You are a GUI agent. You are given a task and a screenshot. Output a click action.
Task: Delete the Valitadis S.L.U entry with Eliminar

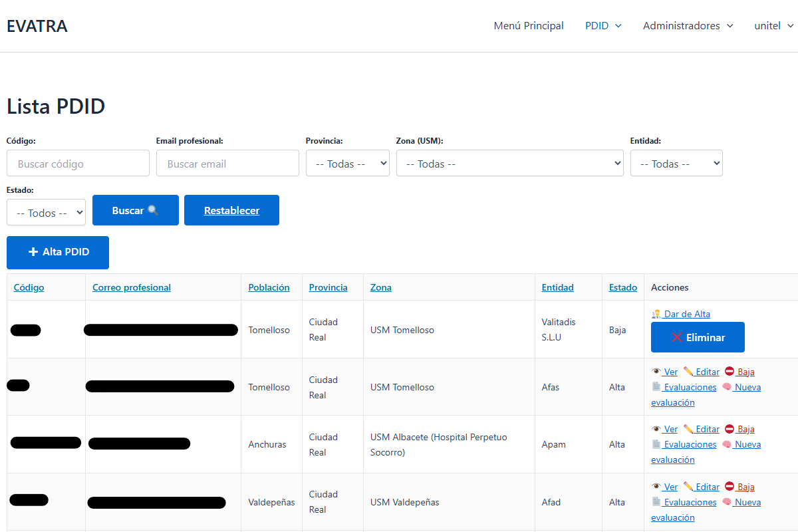[x=698, y=337]
